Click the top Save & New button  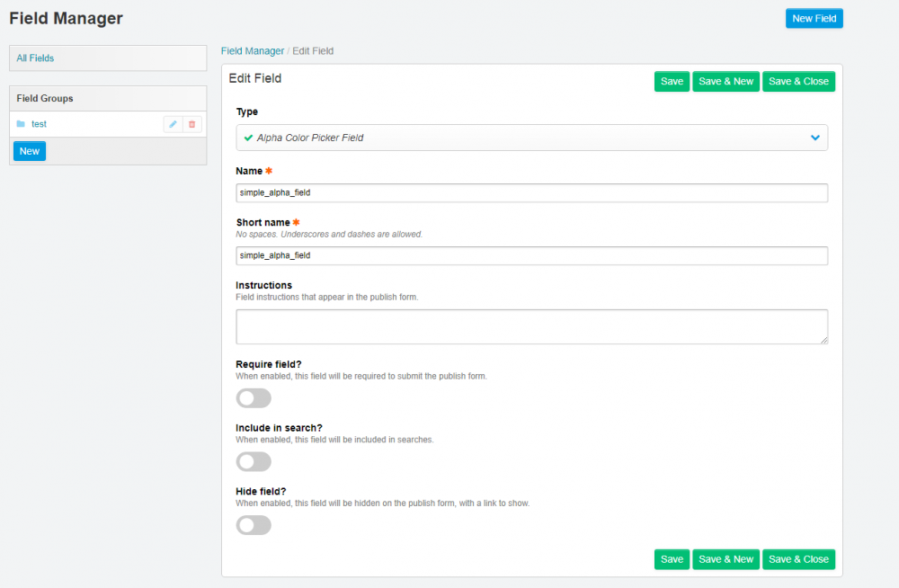click(x=725, y=82)
